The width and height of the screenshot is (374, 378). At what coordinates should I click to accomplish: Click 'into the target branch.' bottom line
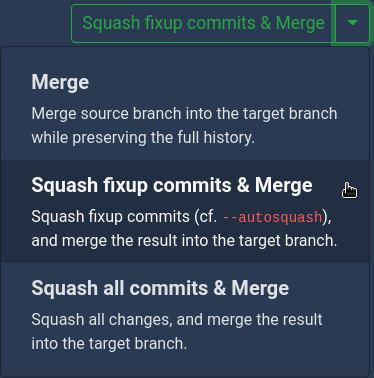[109, 343]
